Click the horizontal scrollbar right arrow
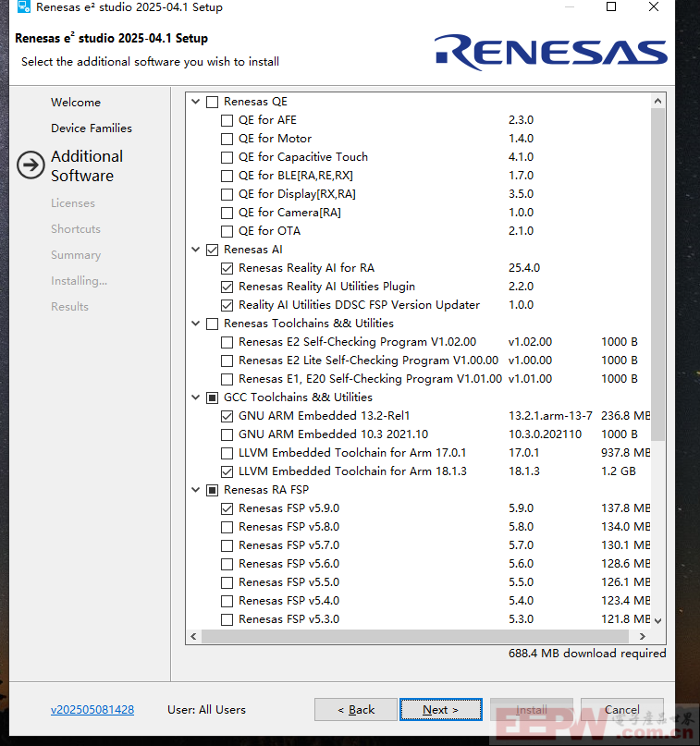700x746 pixels. [x=643, y=636]
